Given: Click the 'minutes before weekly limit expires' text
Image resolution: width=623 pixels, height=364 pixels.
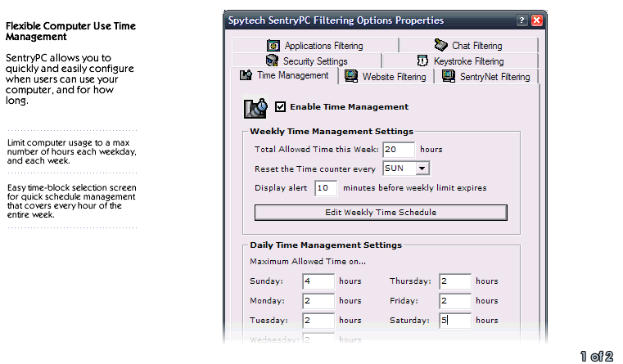Looking at the screenshot, I should 414,188.
